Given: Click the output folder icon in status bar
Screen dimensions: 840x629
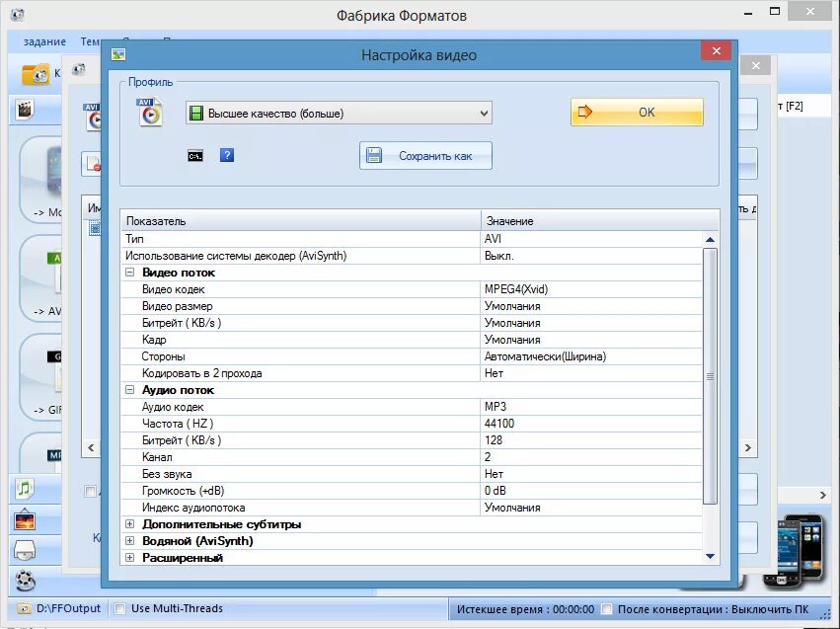Looking at the screenshot, I should click(x=24, y=608).
